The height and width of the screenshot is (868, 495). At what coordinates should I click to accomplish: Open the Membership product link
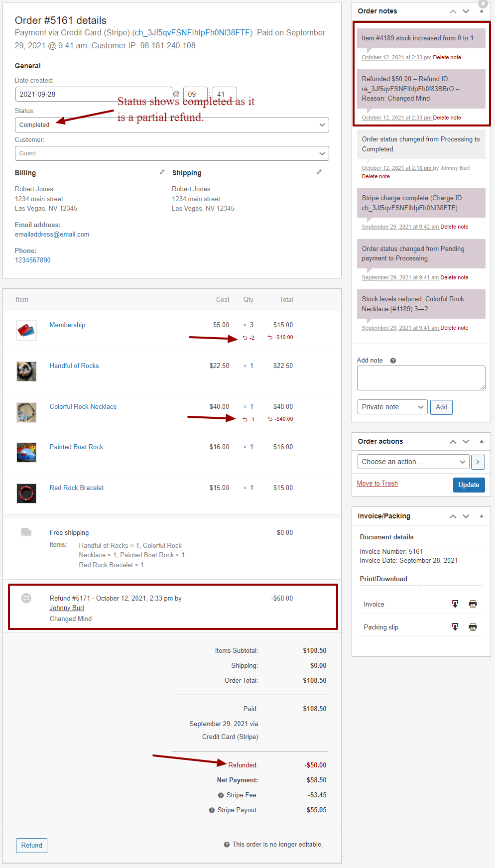[x=67, y=325]
